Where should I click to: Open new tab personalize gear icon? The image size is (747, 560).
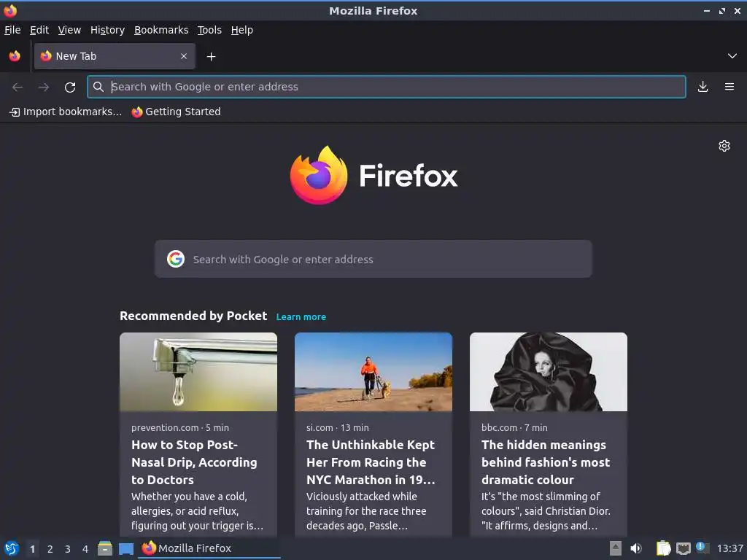coord(724,146)
